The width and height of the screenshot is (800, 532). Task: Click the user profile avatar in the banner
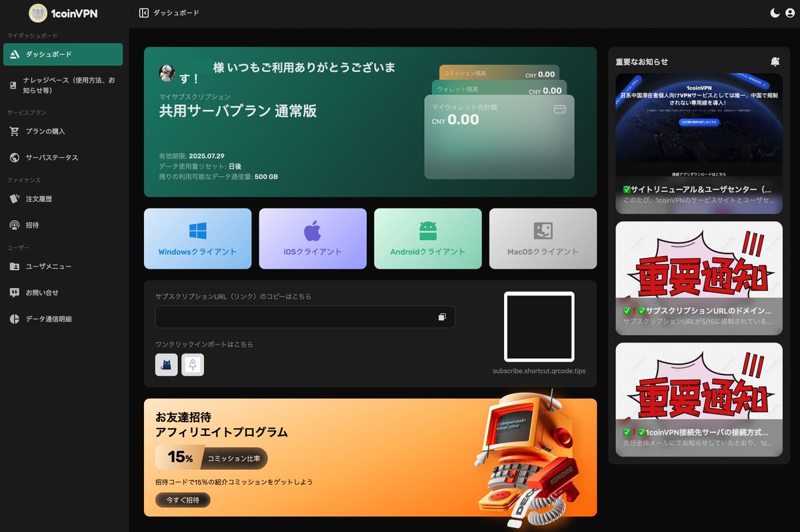click(167, 73)
